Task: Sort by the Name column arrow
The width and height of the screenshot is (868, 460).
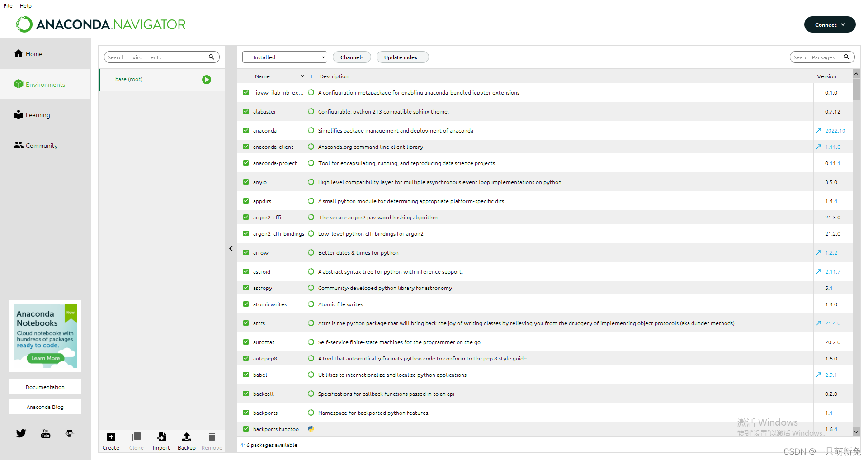Action: click(302, 76)
